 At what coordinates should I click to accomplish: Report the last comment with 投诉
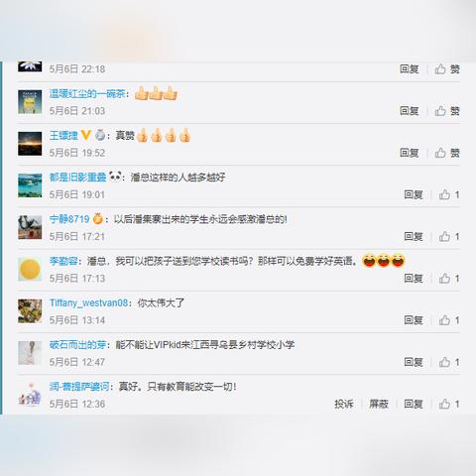point(344,404)
